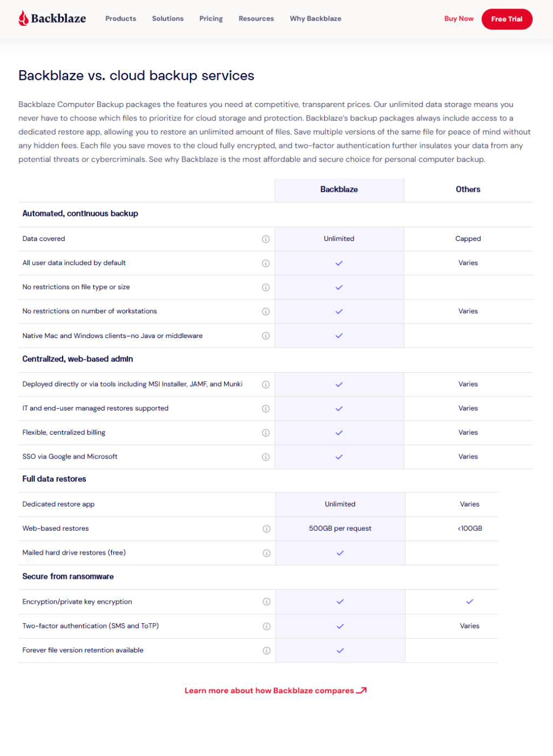
Task: Show info for Encryption/private key encryption
Action: (266, 602)
